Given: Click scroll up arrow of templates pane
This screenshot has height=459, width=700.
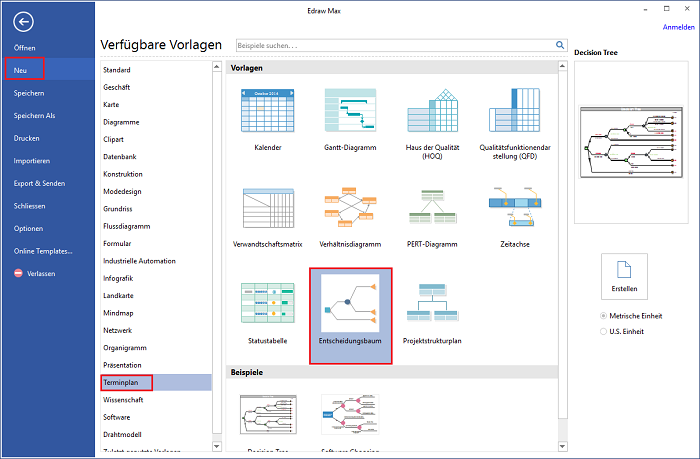Looking at the screenshot, I should coord(562,67).
